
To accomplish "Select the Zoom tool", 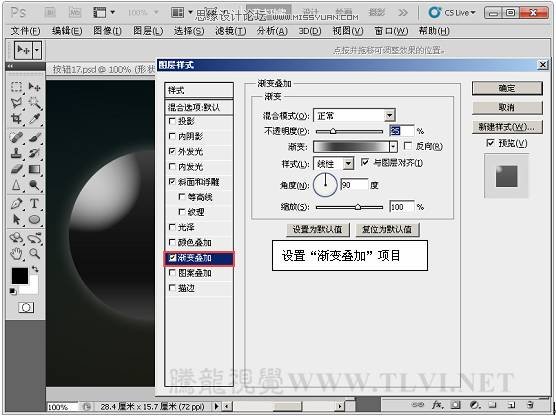I will click(x=34, y=254).
